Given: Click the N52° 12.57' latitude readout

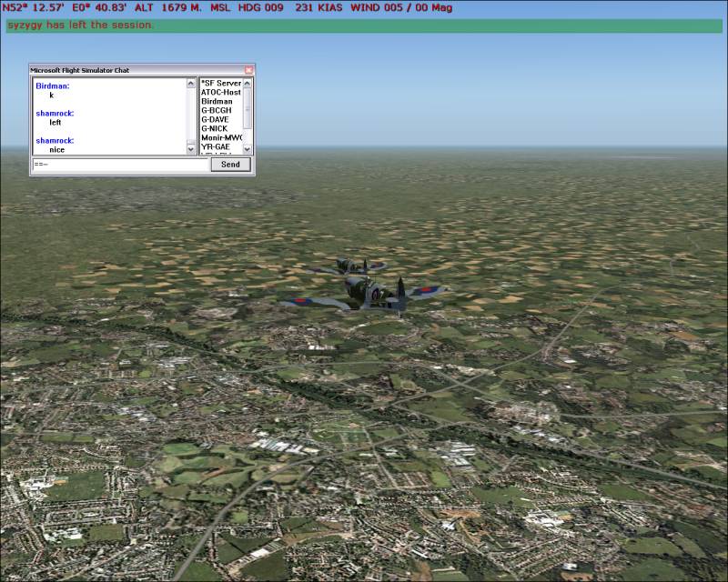Looking at the screenshot, I should click(x=33, y=7).
